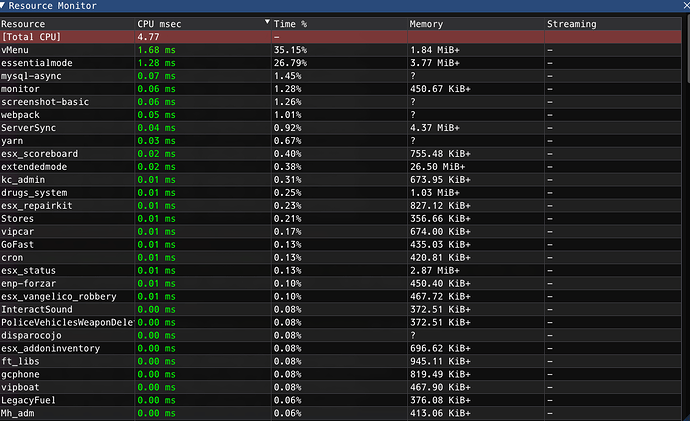Click the 4.77 total CPU value
The image size is (690, 421).
pyautogui.click(x=148, y=37)
